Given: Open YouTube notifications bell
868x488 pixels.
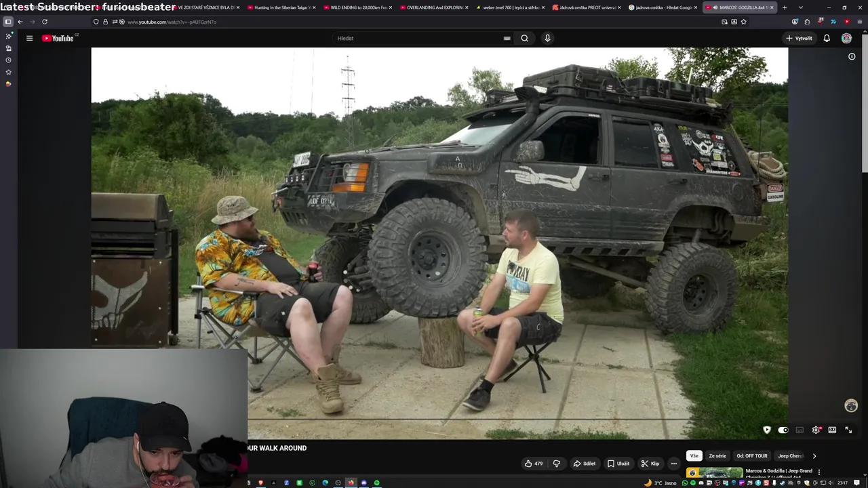Looking at the screenshot, I should pos(827,38).
